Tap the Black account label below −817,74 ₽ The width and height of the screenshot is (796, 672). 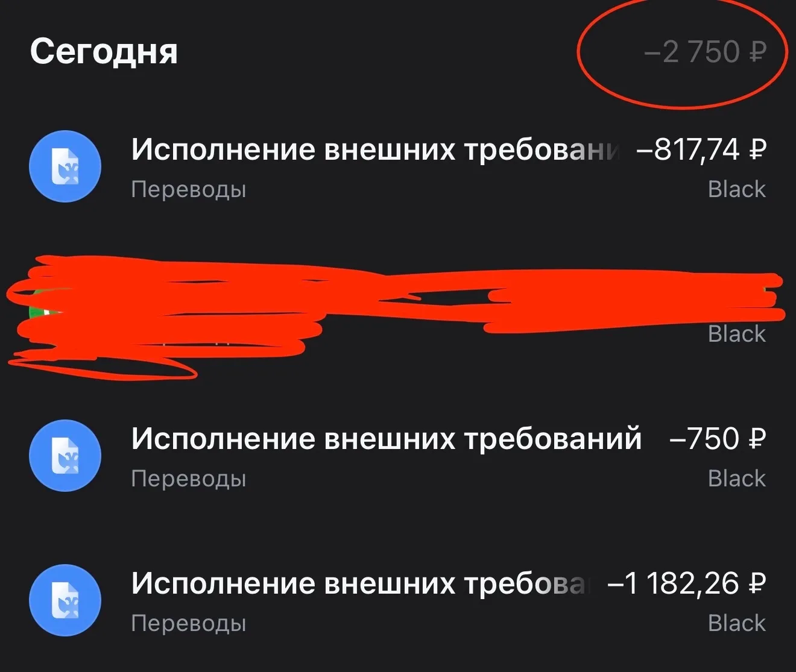pyautogui.click(x=737, y=189)
